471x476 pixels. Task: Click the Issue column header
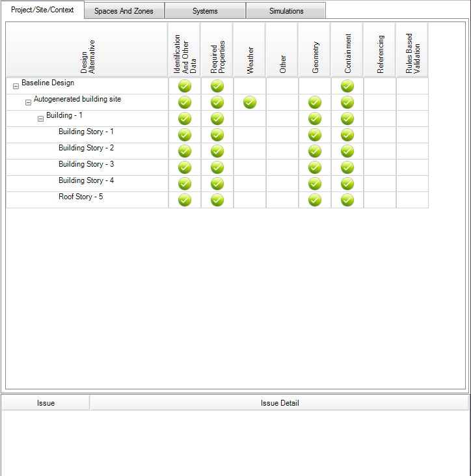pos(46,403)
